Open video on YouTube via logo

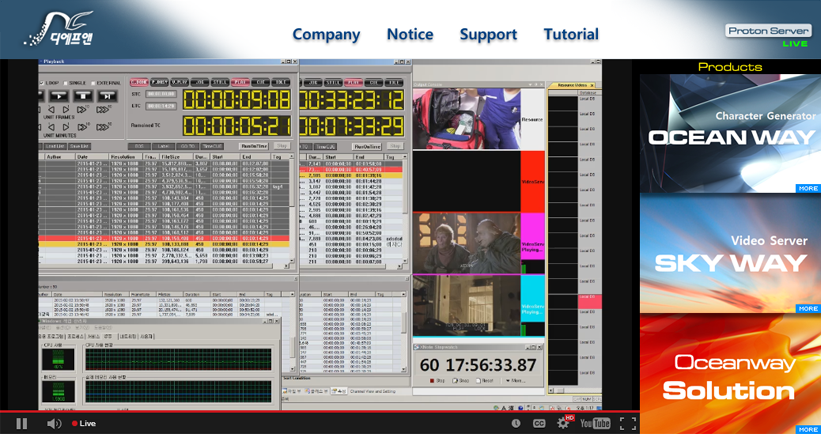point(595,423)
